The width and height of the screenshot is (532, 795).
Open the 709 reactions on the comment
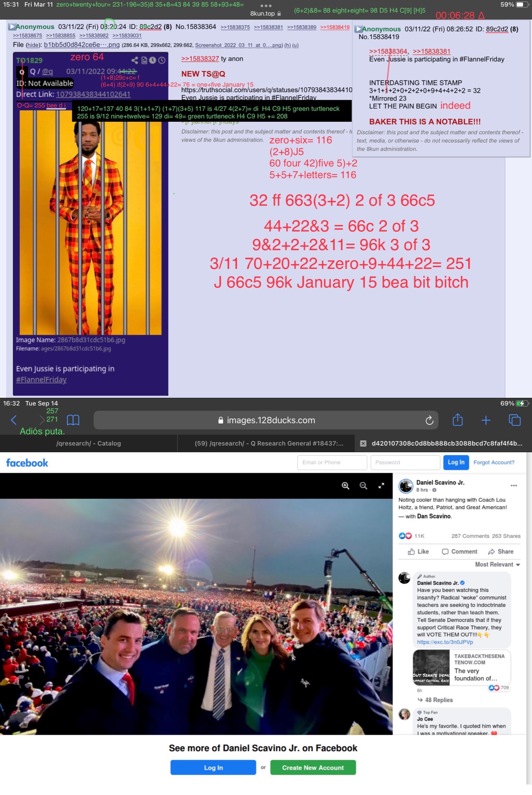pyautogui.click(x=499, y=688)
